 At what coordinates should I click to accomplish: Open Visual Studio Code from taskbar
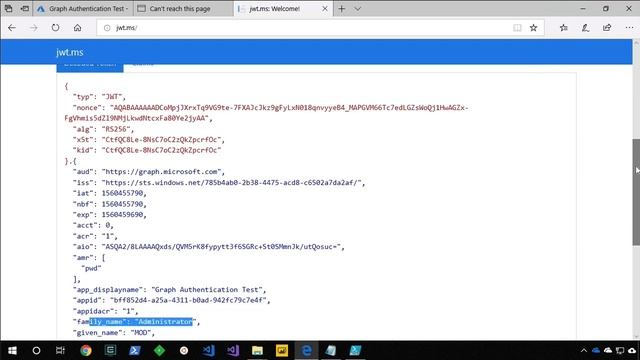click(209, 350)
